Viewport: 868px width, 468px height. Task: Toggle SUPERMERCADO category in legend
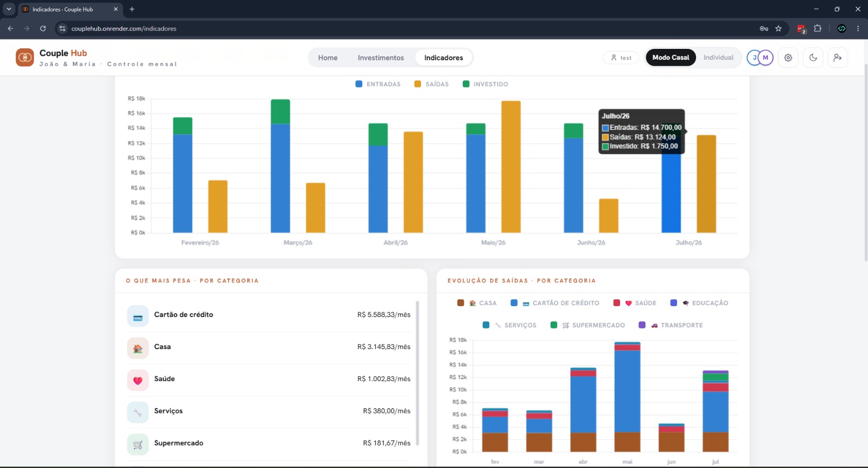(x=588, y=325)
